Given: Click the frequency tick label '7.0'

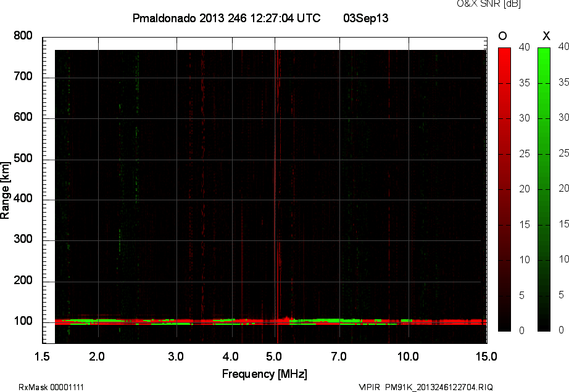Looking at the screenshot, I should (339, 356).
